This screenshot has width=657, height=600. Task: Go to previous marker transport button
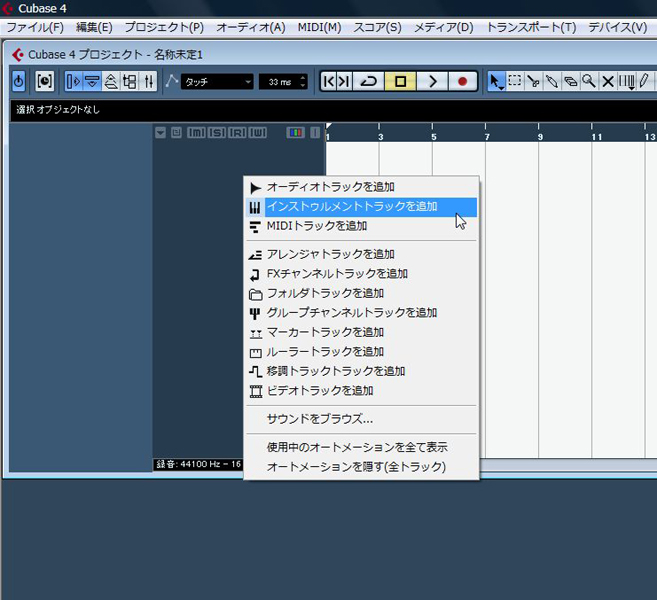tap(329, 81)
